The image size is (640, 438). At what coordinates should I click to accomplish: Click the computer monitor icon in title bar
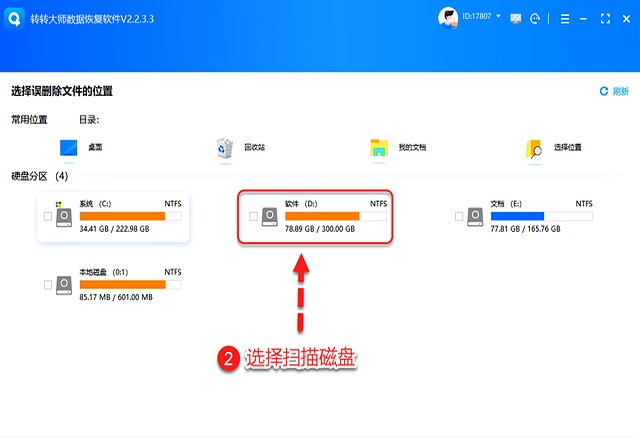point(516,18)
